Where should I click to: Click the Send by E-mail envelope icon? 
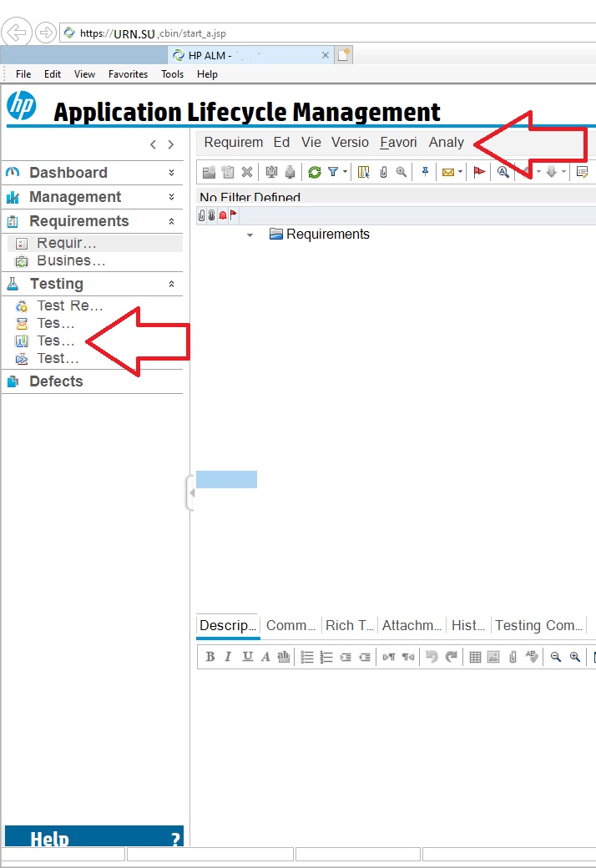[448, 172]
